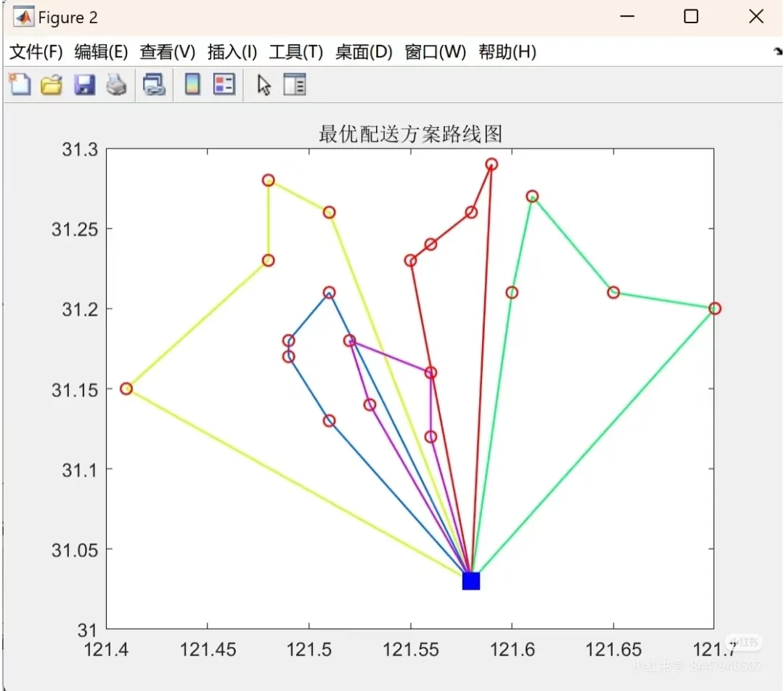The image size is (784, 691).
Task: Open the 帮助(H) menu
Action: point(507,52)
